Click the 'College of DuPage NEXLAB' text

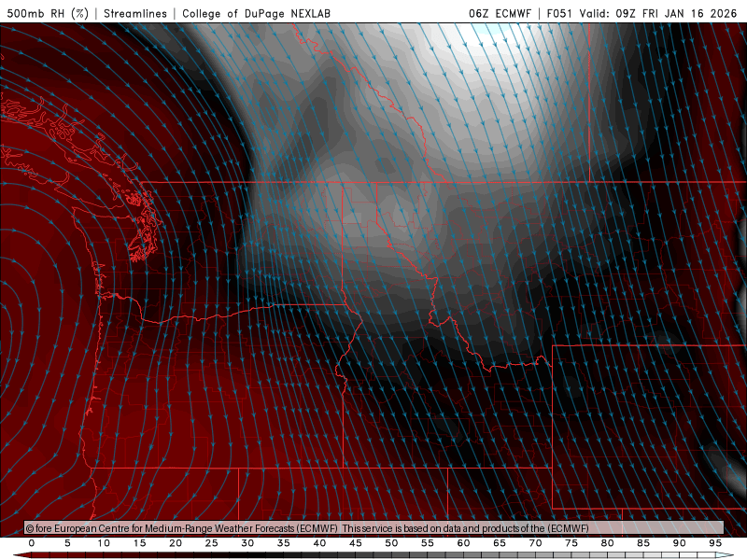click(x=256, y=13)
